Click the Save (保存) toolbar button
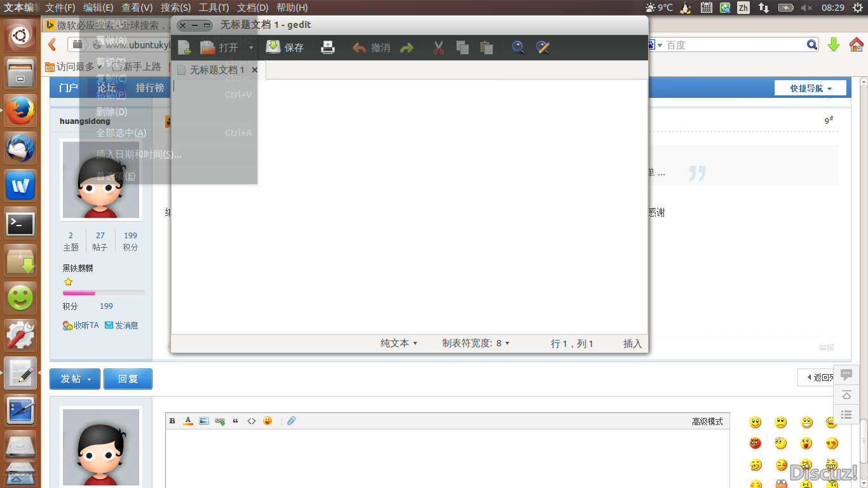This screenshot has width=868, height=488. point(285,47)
